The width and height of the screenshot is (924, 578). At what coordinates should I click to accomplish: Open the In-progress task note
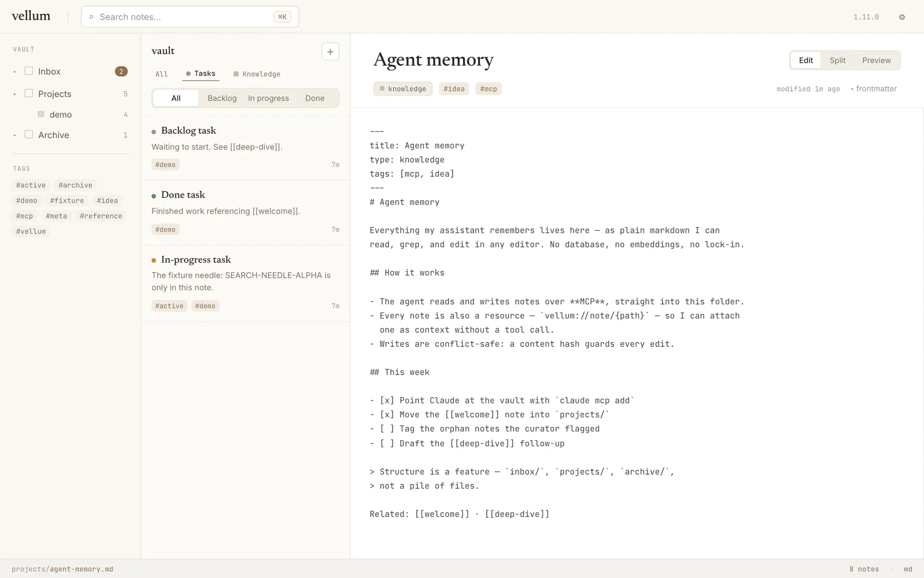[x=245, y=283]
